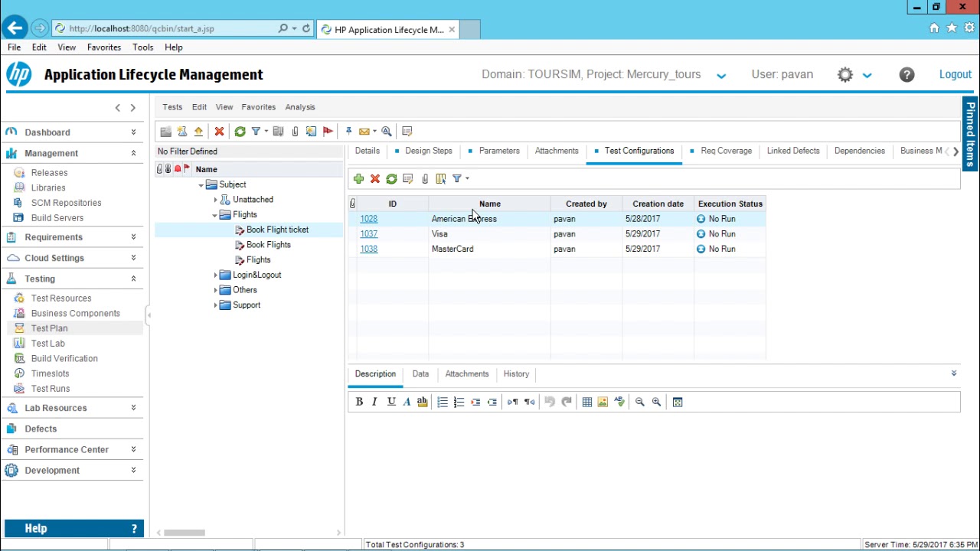The width and height of the screenshot is (980, 551).
Task: Click the red Flag for Follow Up icon
Action: (x=328, y=132)
